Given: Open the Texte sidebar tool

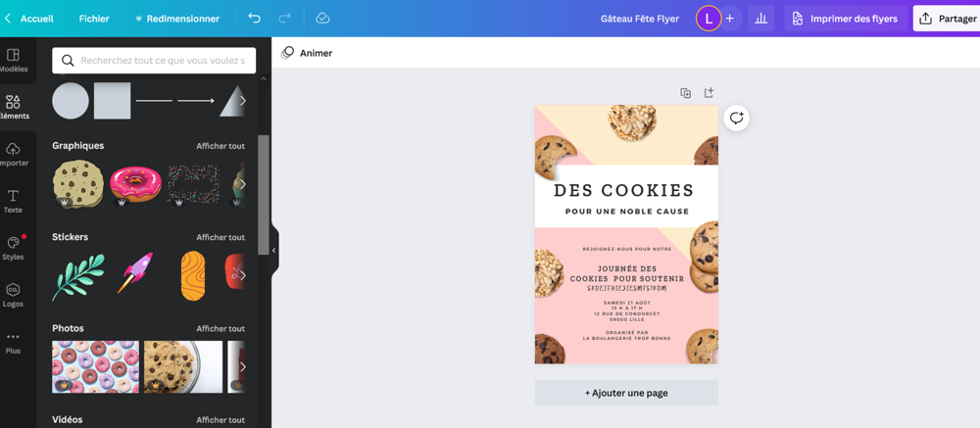Looking at the screenshot, I should (x=13, y=201).
